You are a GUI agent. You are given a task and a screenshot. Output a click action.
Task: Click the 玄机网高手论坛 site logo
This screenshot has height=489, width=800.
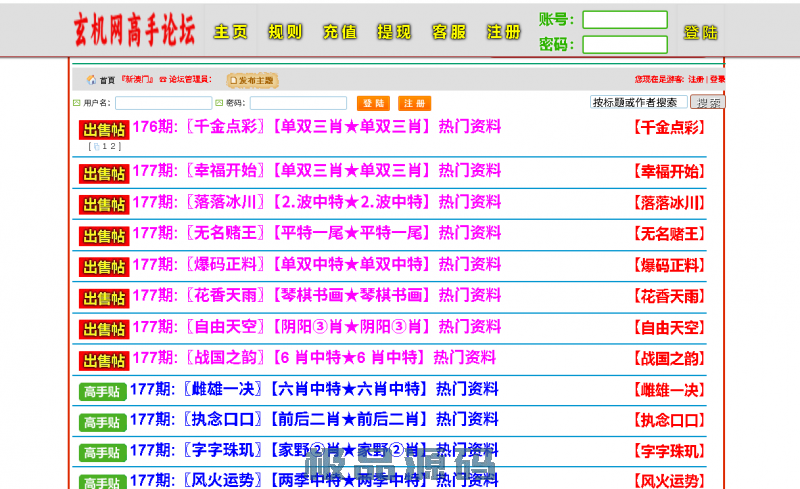[135, 30]
